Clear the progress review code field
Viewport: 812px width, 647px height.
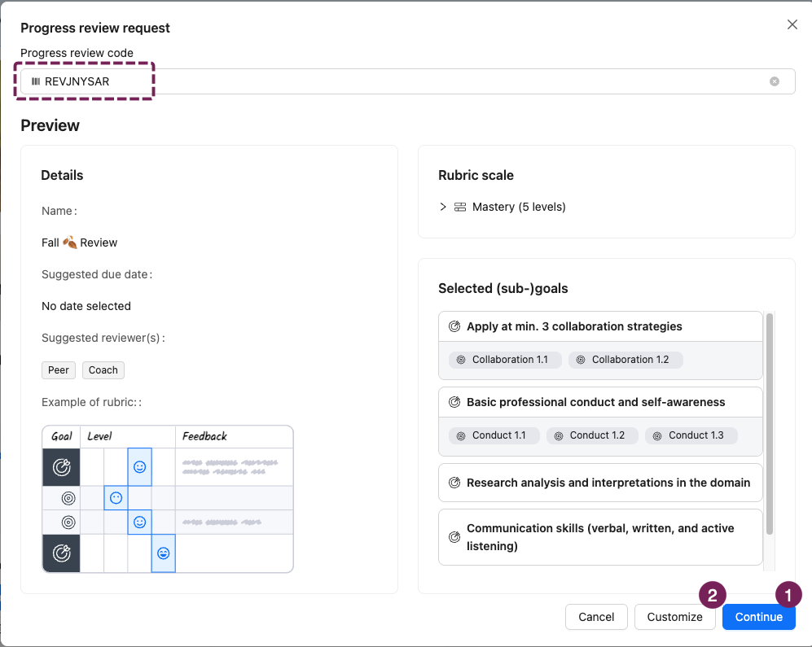(775, 81)
